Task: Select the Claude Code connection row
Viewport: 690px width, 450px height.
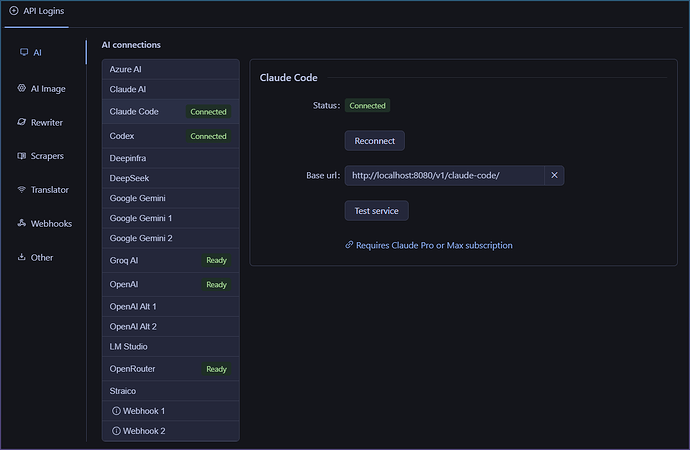Action: pyautogui.click(x=171, y=112)
